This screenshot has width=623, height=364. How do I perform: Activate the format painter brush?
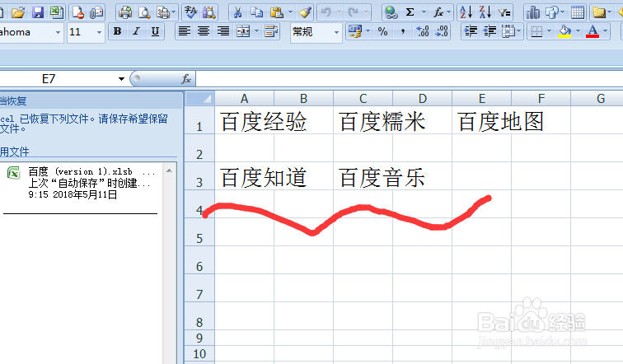click(305, 12)
